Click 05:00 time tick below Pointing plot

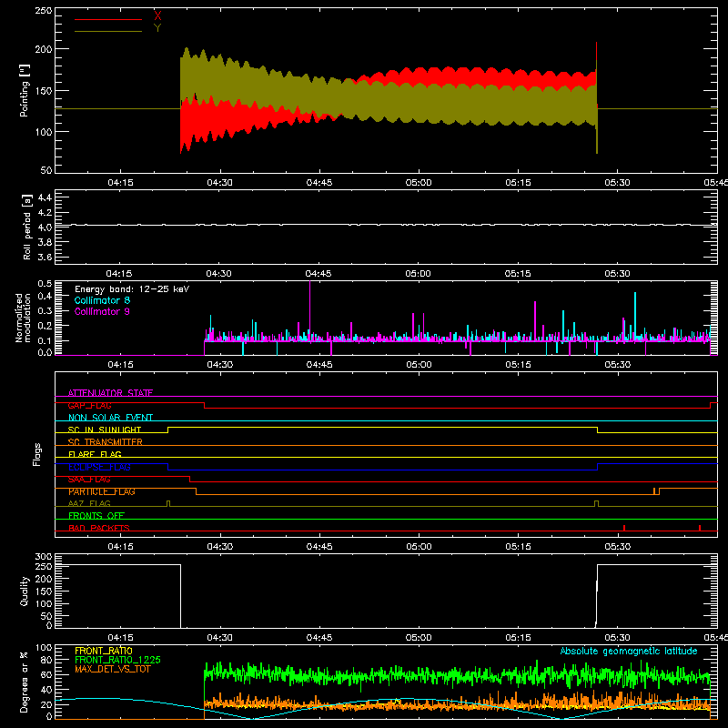pos(419,183)
